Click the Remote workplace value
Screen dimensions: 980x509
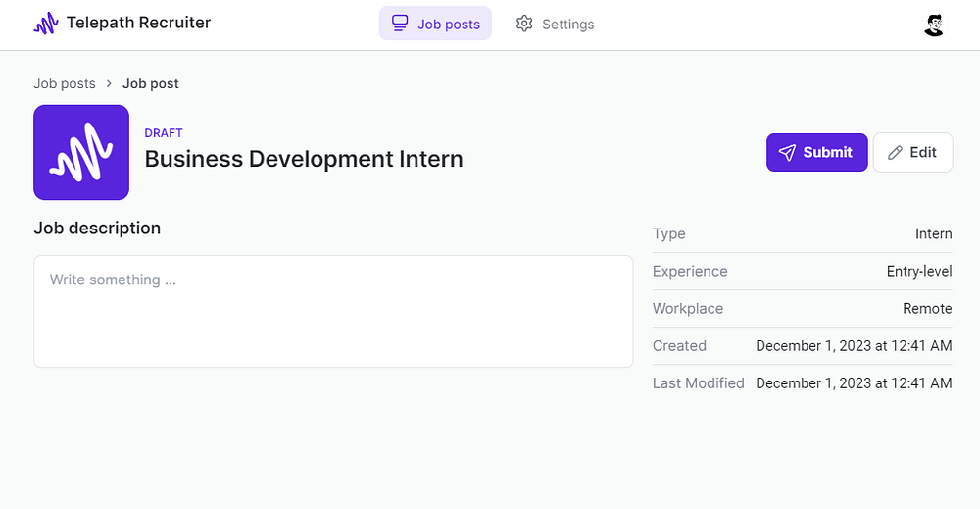[927, 308]
